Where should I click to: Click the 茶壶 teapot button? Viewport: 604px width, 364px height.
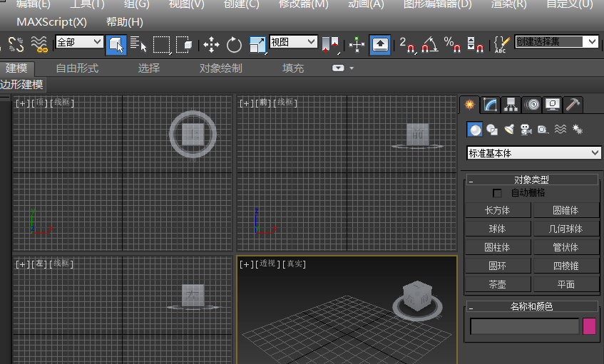[498, 284]
